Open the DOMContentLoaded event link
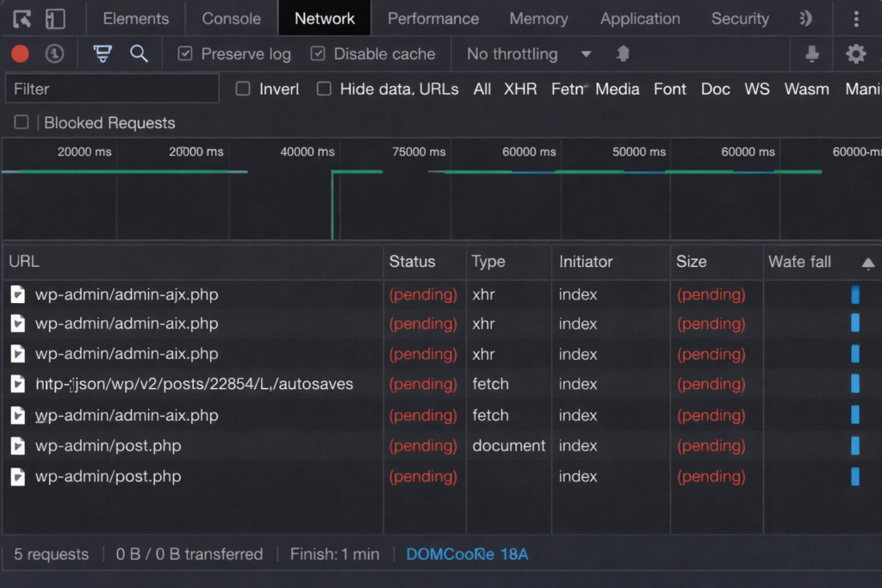Image resolution: width=882 pixels, height=588 pixels. [466, 554]
